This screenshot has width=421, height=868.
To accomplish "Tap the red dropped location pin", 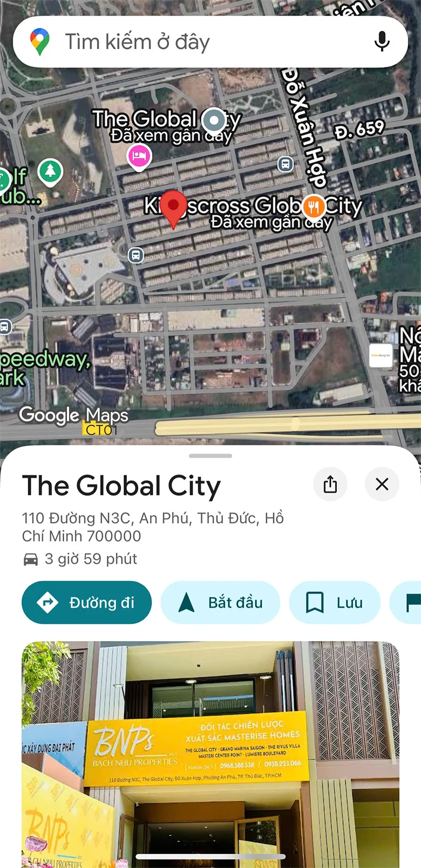I will (x=173, y=207).
